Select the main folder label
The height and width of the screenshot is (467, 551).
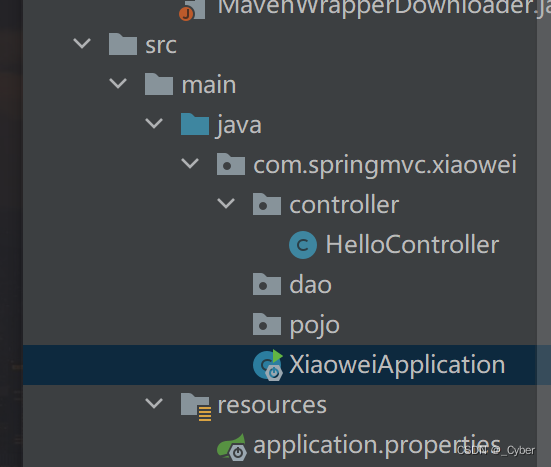(209, 85)
